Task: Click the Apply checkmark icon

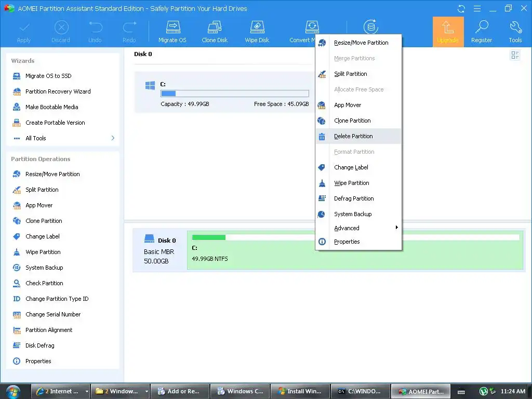Action: click(24, 27)
